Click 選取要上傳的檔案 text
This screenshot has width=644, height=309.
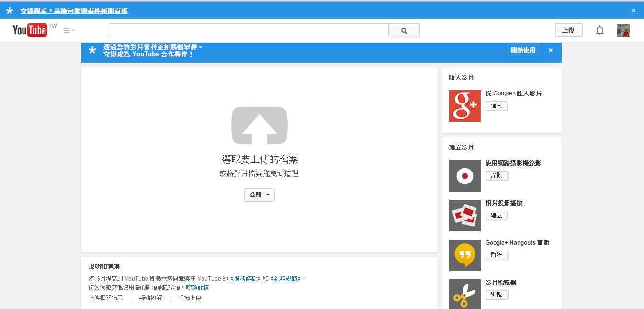tap(260, 160)
